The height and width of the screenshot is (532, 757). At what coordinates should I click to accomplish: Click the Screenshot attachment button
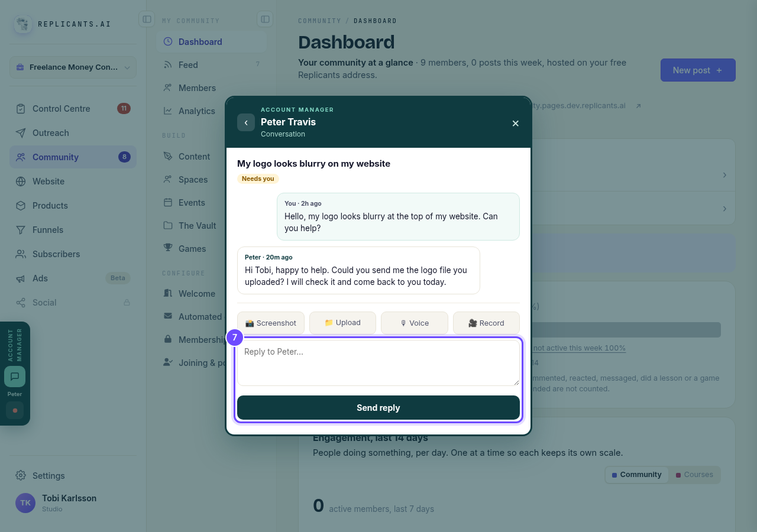[271, 323]
